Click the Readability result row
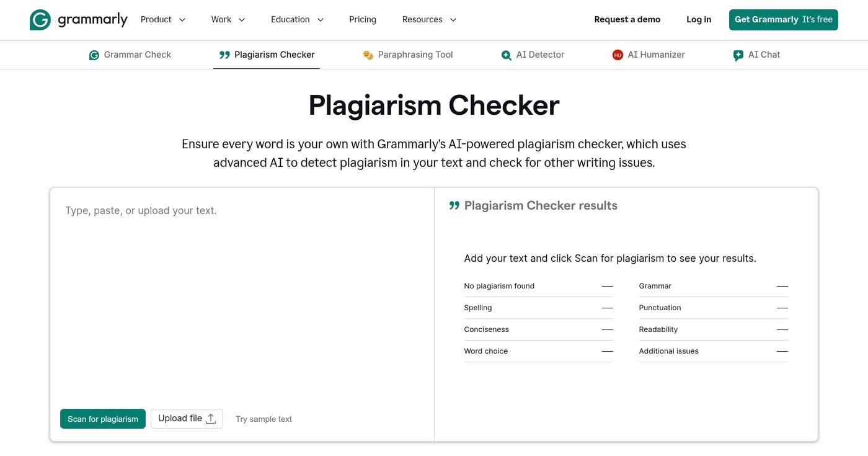Screen dimensions: 868x456 click(x=713, y=329)
